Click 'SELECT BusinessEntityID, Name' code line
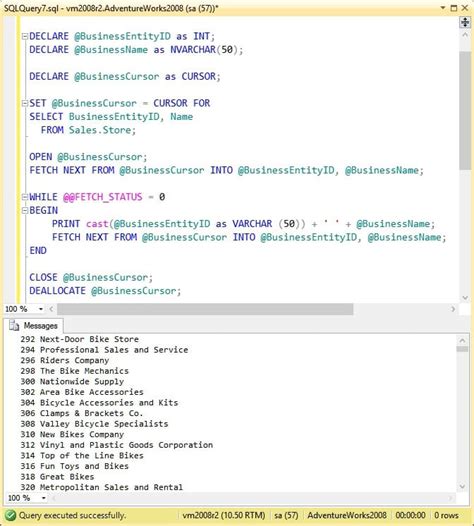Screen dimensions: 474x526 pos(111,117)
